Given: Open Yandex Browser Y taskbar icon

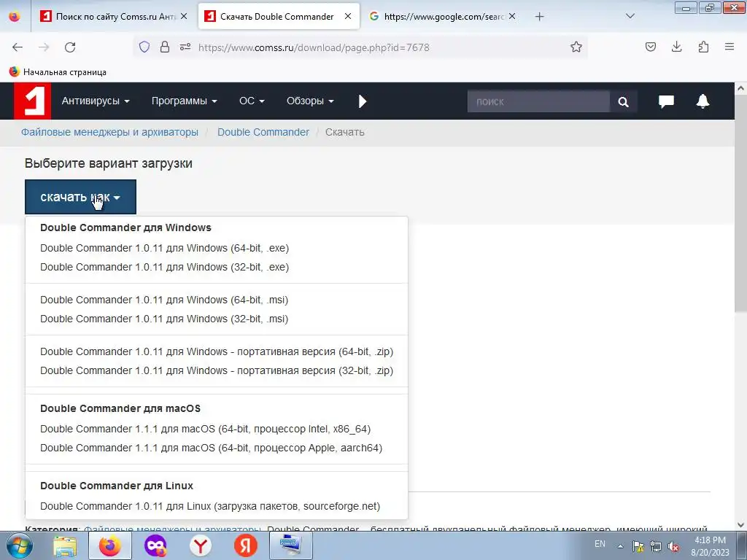Looking at the screenshot, I should pyautogui.click(x=201, y=545).
